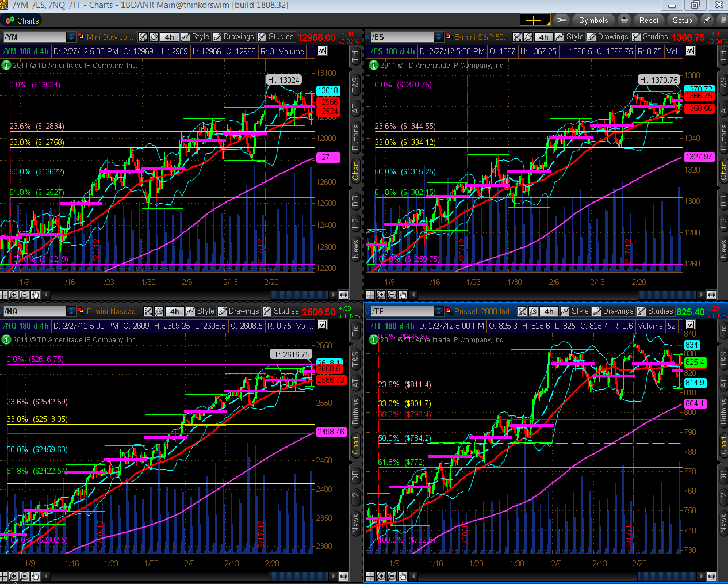Image resolution: width=728 pixels, height=584 pixels.
Task: Open the Drawings menu on /YM chart
Action: pyautogui.click(x=233, y=37)
